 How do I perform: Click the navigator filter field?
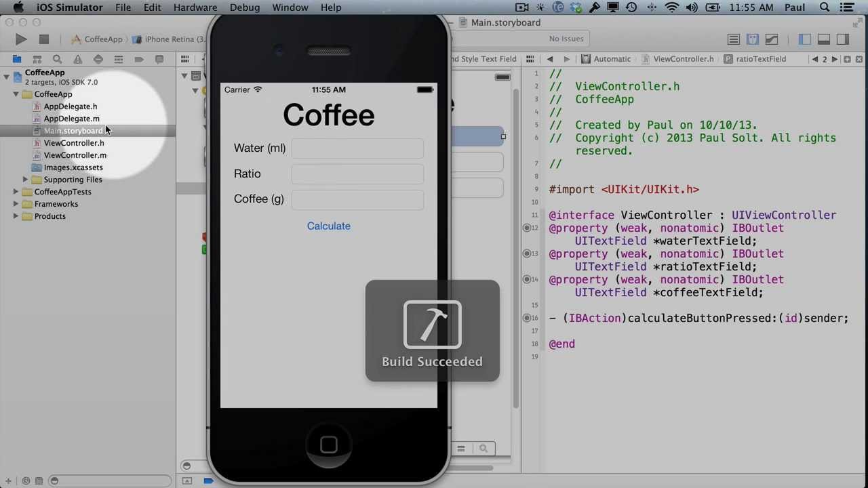tap(108, 481)
